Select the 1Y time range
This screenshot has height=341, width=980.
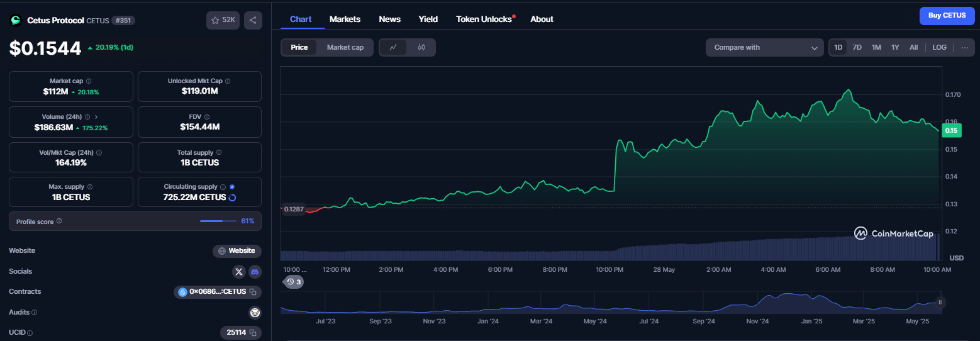click(x=895, y=47)
